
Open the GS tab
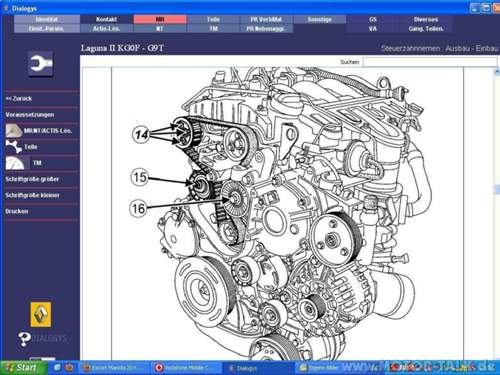373,19
